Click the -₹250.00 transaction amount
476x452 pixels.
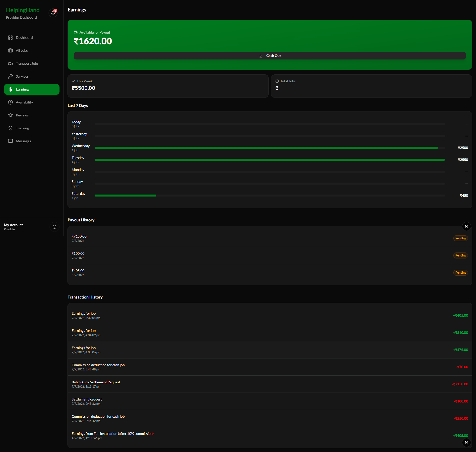[461, 418]
